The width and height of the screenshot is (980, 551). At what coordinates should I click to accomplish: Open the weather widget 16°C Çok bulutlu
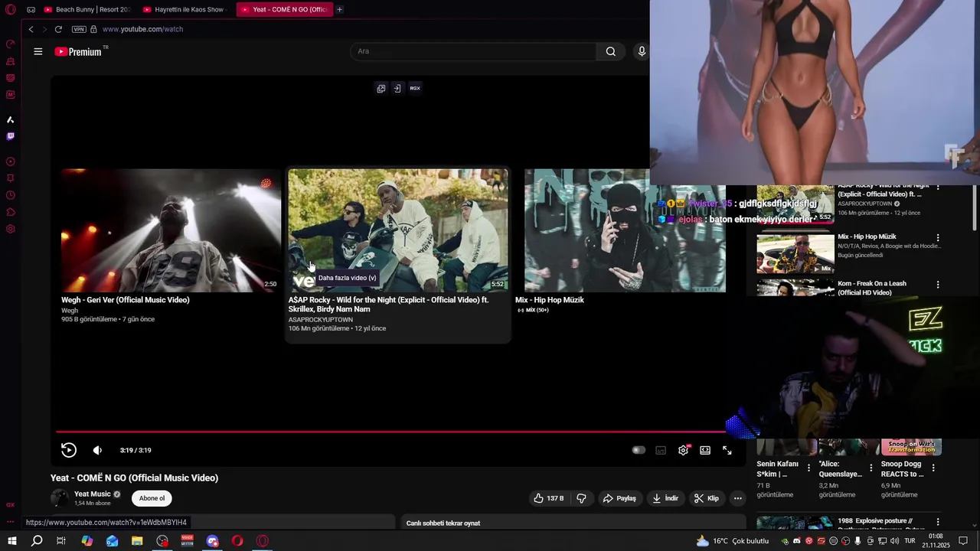pos(731,541)
